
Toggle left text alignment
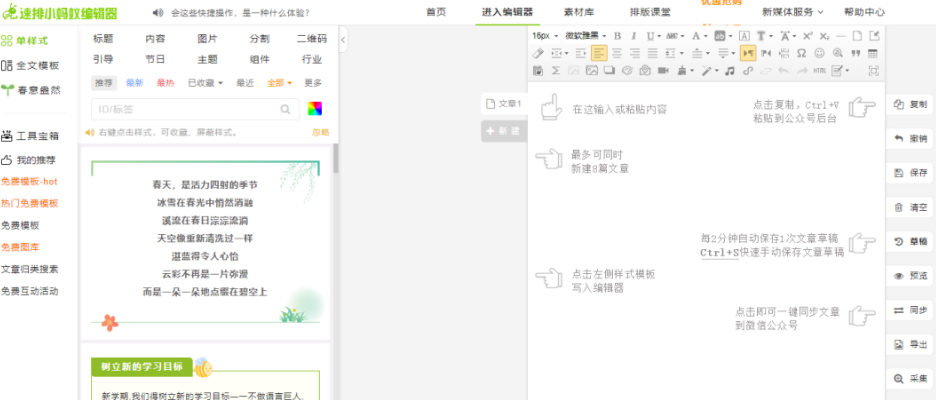pos(599,53)
